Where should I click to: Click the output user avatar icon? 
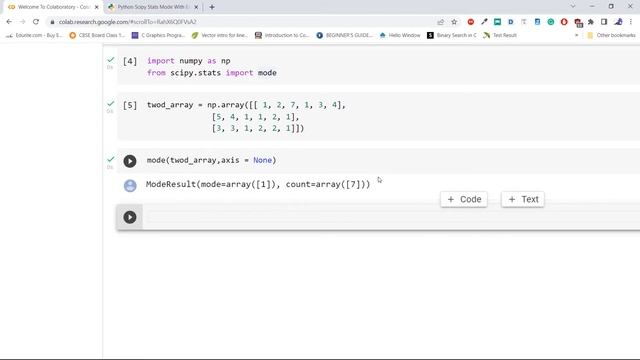130,185
